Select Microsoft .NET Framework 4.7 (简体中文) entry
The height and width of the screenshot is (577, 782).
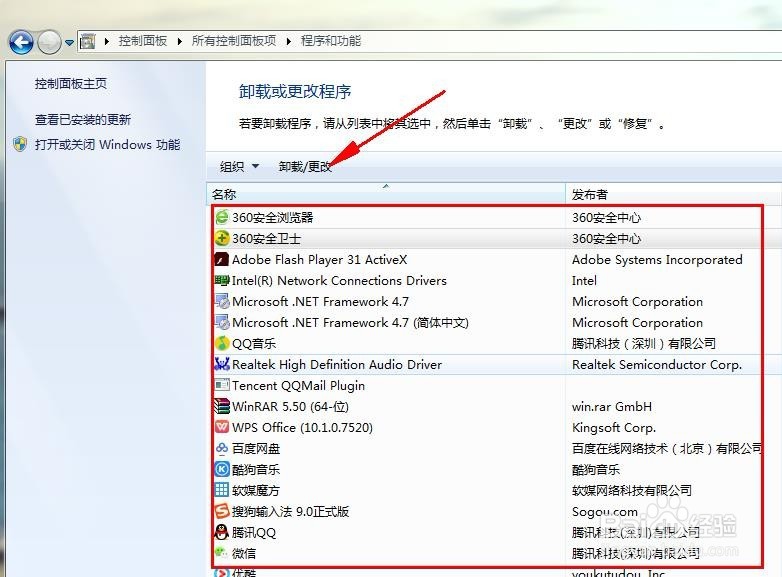click(x=350, y=323)
